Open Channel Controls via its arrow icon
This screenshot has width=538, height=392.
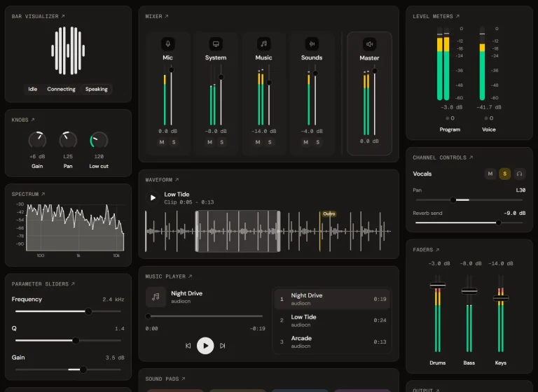(x=471, y=157)
